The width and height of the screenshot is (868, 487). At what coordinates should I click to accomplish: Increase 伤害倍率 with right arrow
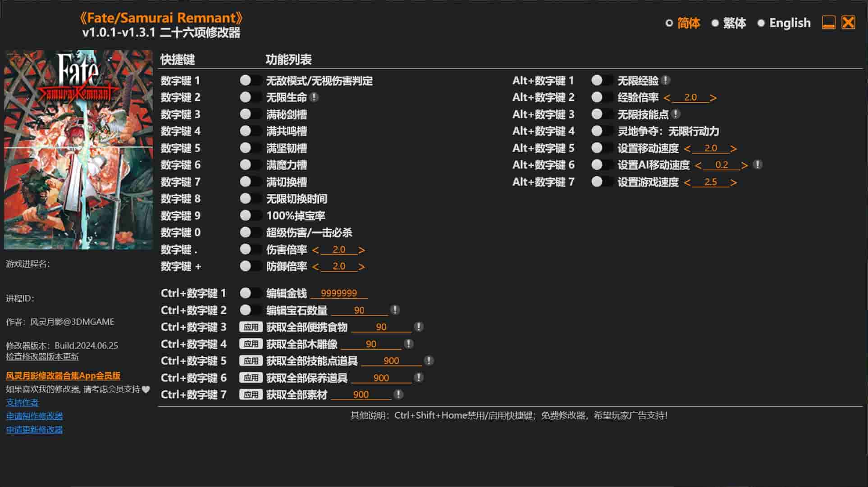[x=361, y=250]
